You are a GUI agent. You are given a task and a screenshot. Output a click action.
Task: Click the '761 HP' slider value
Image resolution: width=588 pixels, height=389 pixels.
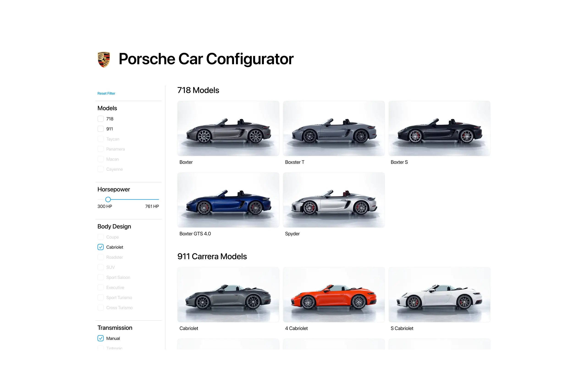152,206
